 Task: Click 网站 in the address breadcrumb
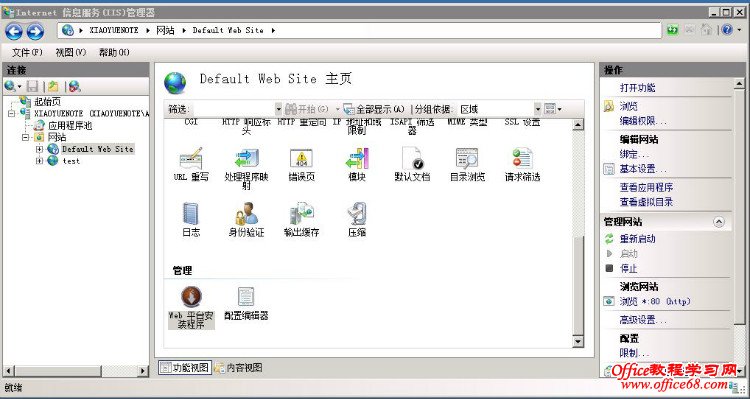pyautogui.click(x=165, y=30)
